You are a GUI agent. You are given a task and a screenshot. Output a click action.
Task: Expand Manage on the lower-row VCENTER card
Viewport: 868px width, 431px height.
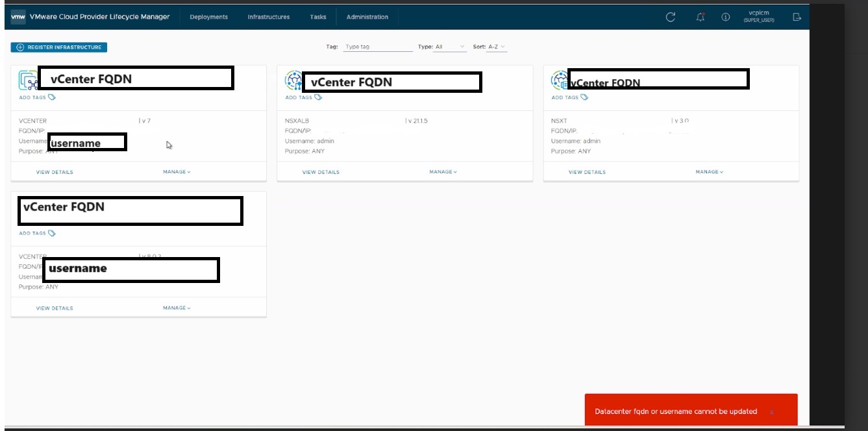[x=177, y=308]
